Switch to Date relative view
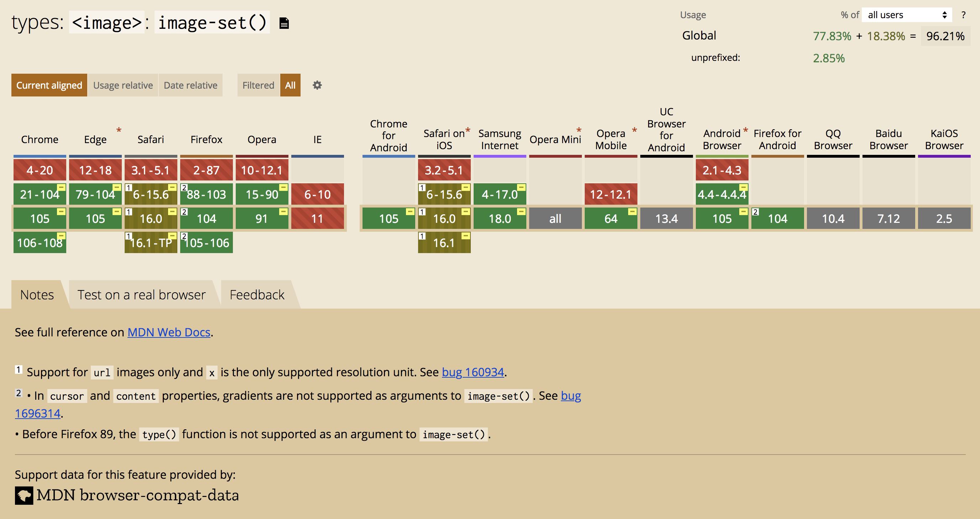 tap(190, 85)
